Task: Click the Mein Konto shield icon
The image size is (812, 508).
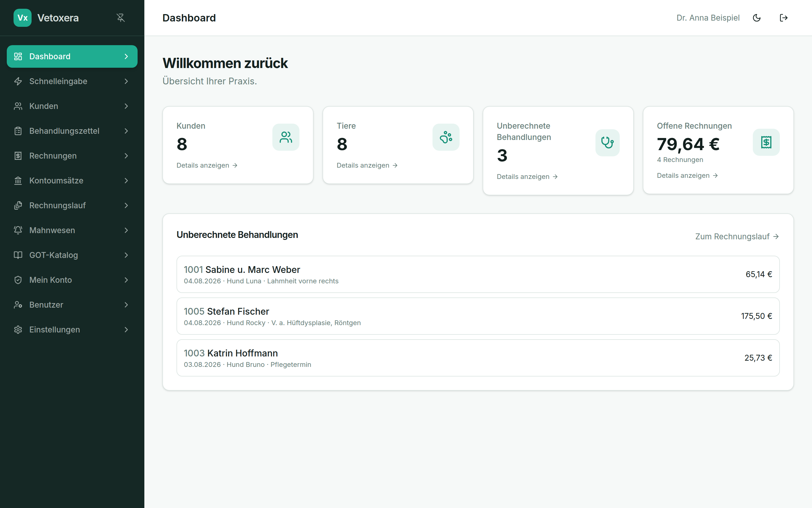Action: click(x=18, y=280)
